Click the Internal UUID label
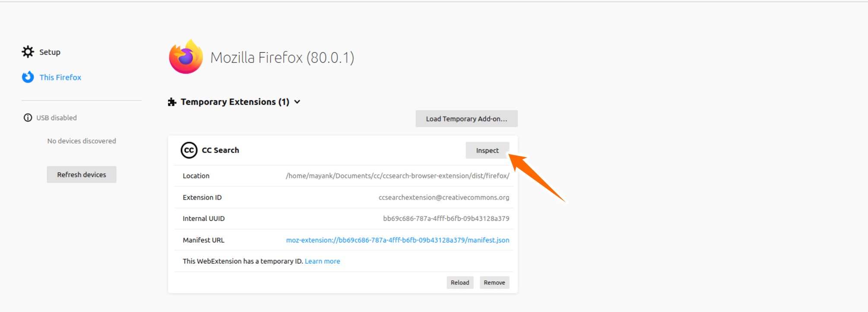The image size is (868, 312). tap(204, 219)
